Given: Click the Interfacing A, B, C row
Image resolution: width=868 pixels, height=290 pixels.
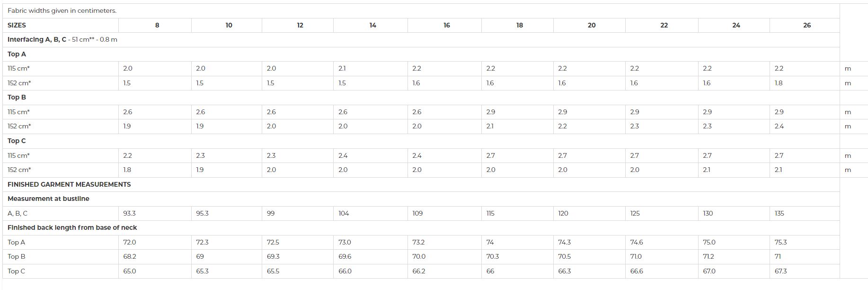Looking at the screenshot, I should pos(421,40).
